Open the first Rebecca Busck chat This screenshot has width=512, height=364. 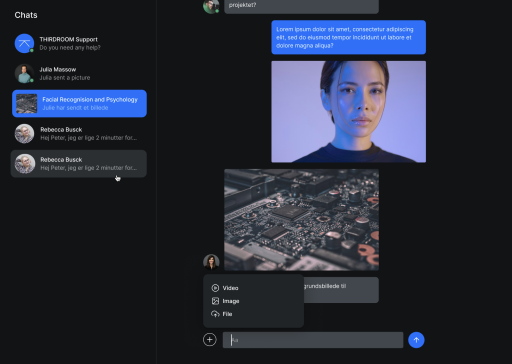[x=79, y=134]
